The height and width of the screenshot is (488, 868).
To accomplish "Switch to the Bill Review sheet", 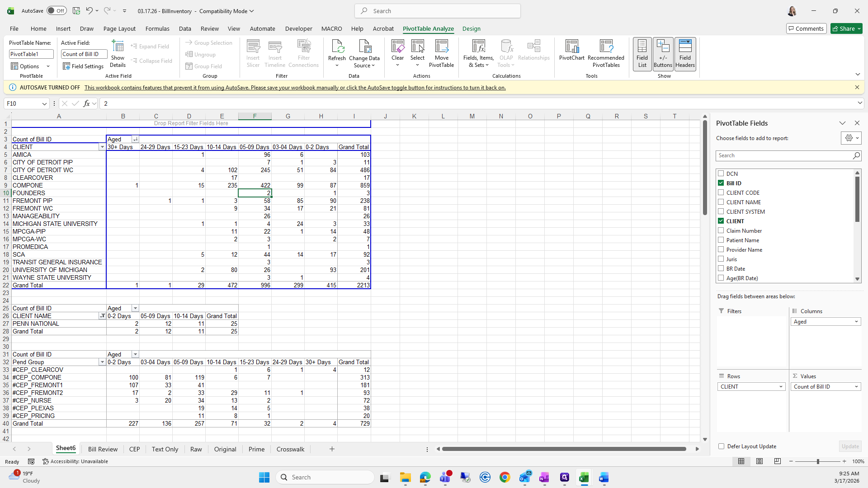I will [103, 449].
